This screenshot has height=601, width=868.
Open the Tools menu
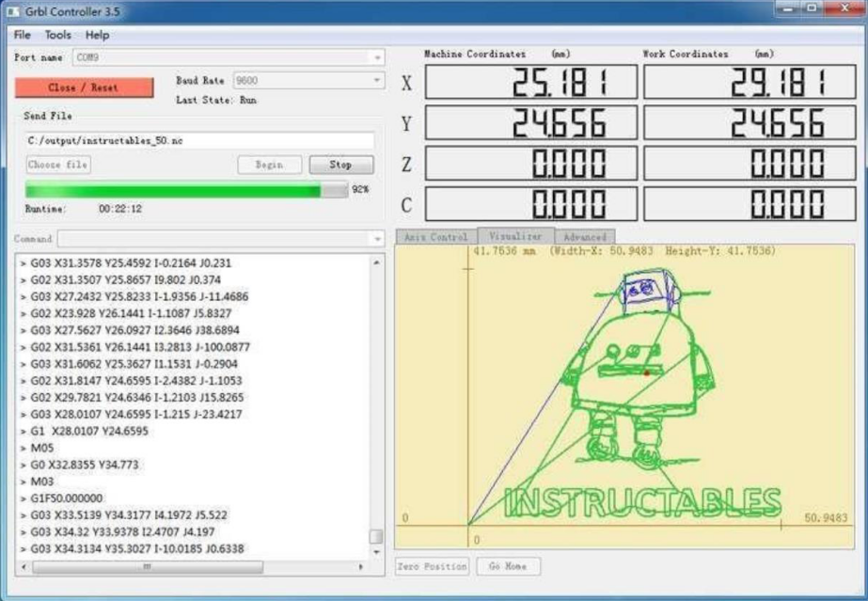58,35
